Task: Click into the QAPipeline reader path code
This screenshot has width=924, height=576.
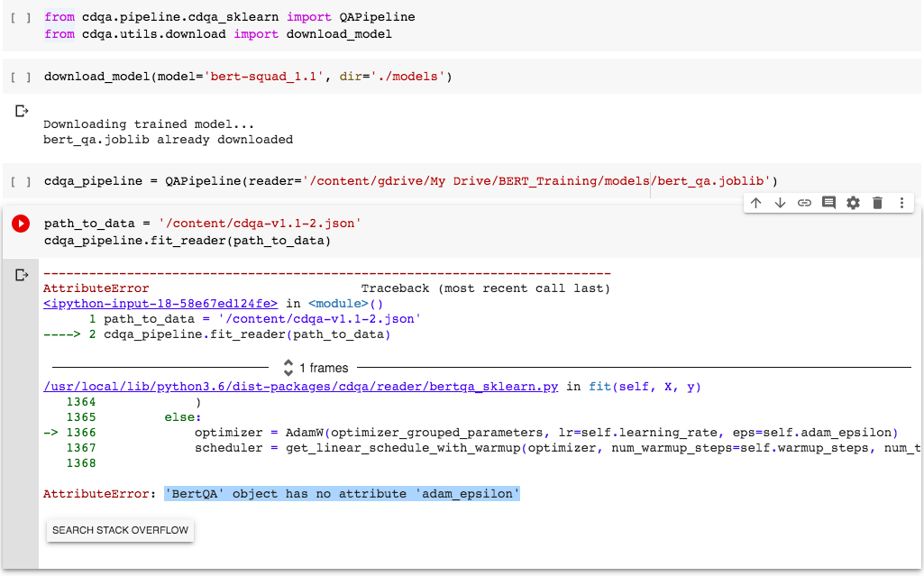Action: (411, 181)
